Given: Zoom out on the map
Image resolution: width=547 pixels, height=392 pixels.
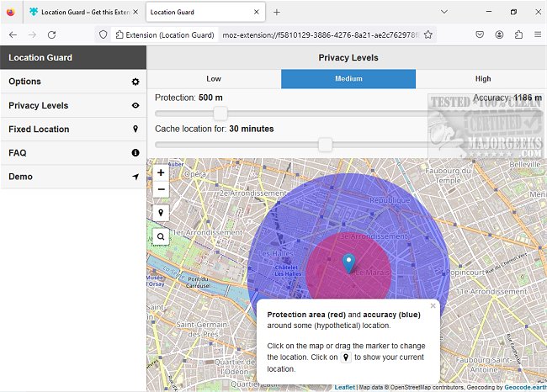Looking at the screenshot, I should [161, 189].
